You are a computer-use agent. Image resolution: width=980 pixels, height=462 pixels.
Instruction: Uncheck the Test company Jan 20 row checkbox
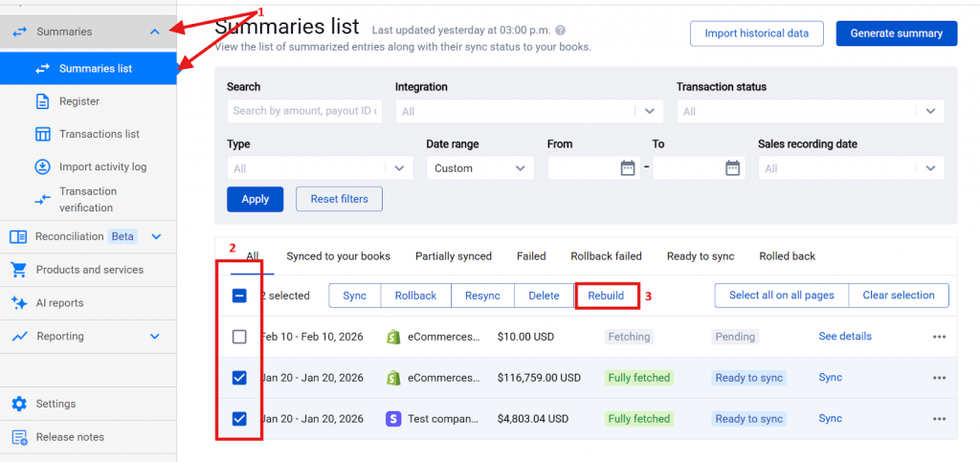(x=239, y=419)
